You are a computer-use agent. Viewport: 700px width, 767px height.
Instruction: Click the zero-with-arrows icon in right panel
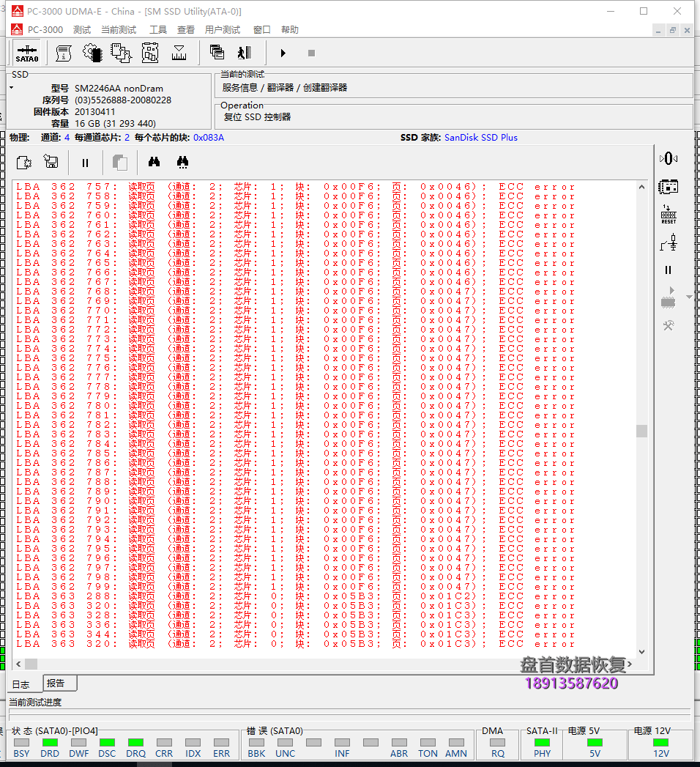click(x=669, y=158)
